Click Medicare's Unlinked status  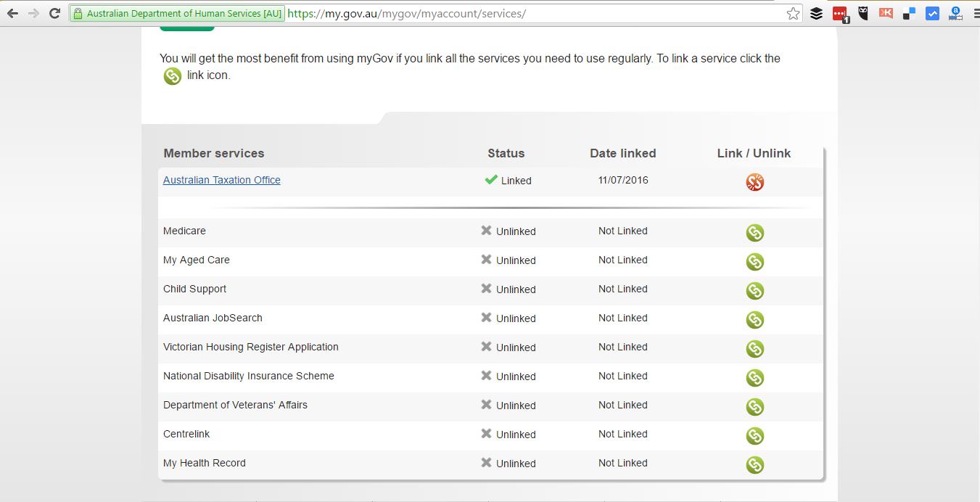pos(508,231)
